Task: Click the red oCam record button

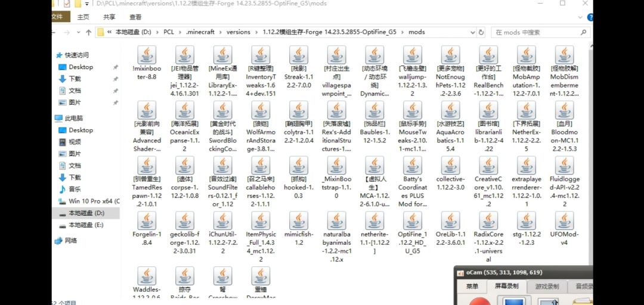Action: [x=479, y=301]
